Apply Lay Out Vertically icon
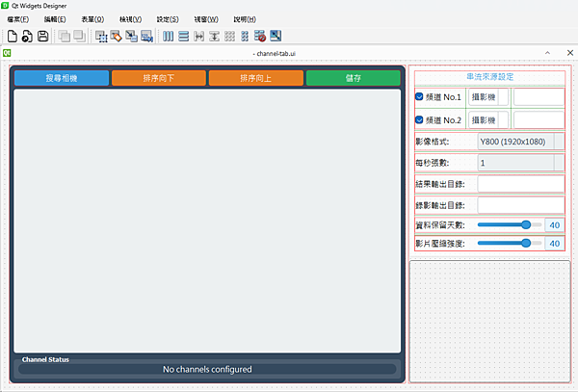 [x=184, y=36]
